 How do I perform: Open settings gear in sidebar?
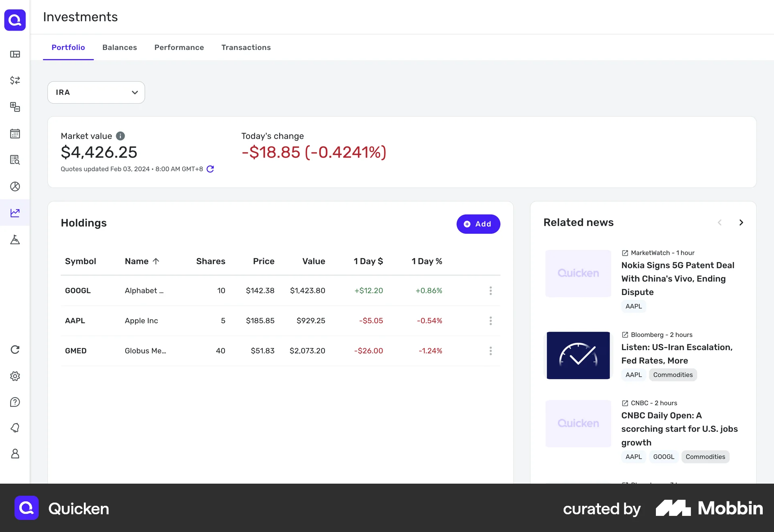click(15, 376)
